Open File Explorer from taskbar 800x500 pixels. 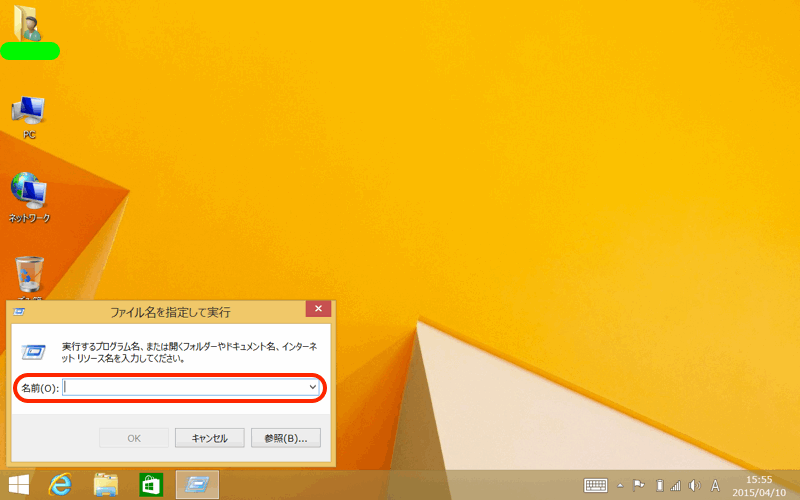coord(106,485)
